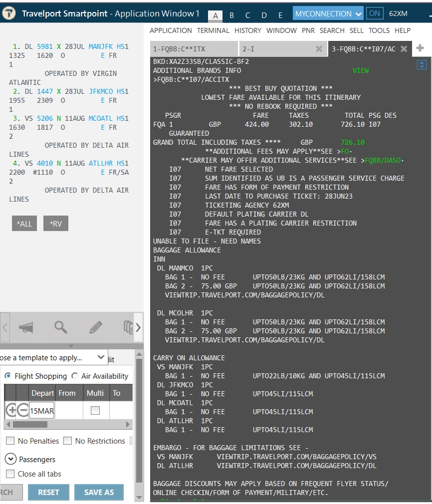Add a new terminal tab with plus icon
The image size is (432, 504).
pos(420,48)
